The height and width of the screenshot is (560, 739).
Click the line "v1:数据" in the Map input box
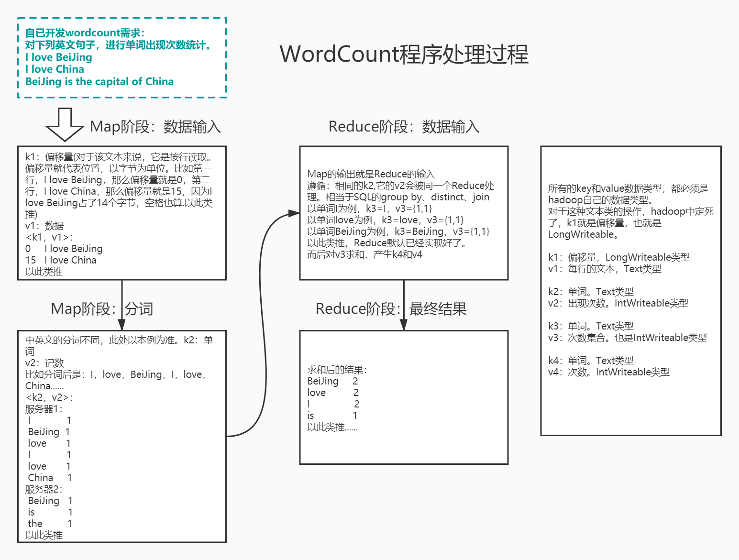44,226
